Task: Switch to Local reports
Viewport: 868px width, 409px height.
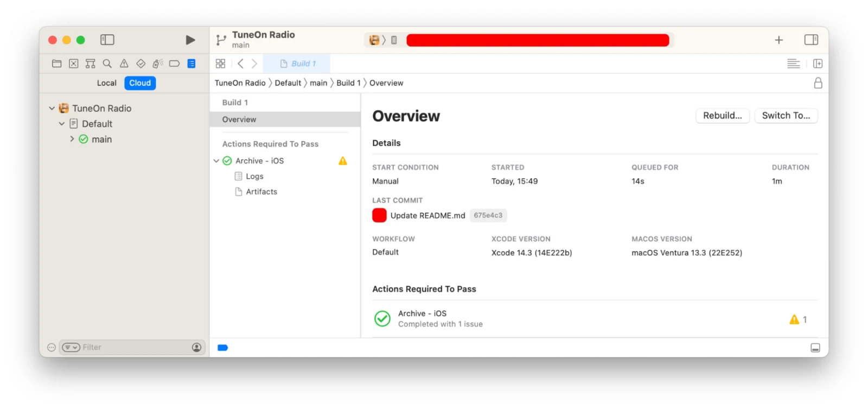Action: click(x=107, y=83)
